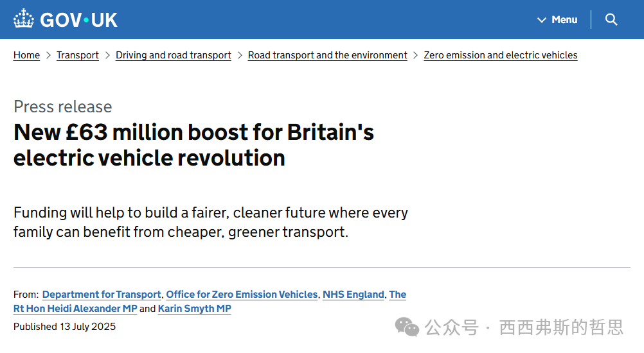Open the Karin Smyth MP link

coord(194,309)
